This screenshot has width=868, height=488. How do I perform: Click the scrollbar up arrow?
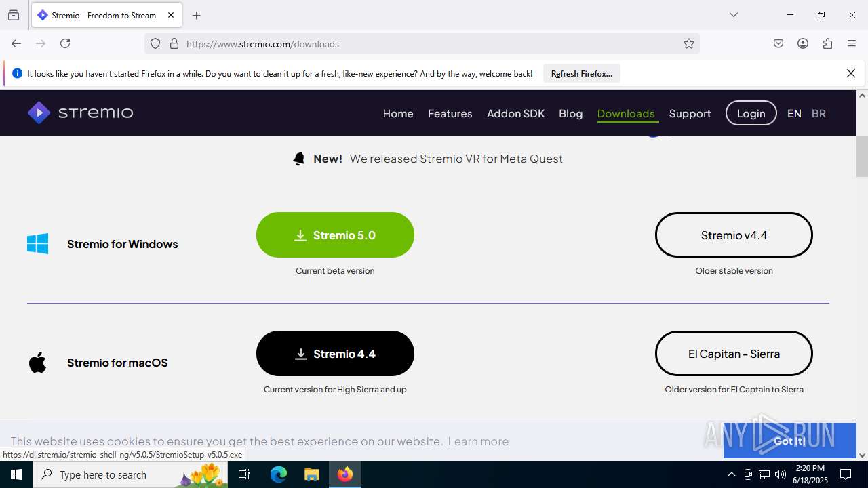(862, 96)
